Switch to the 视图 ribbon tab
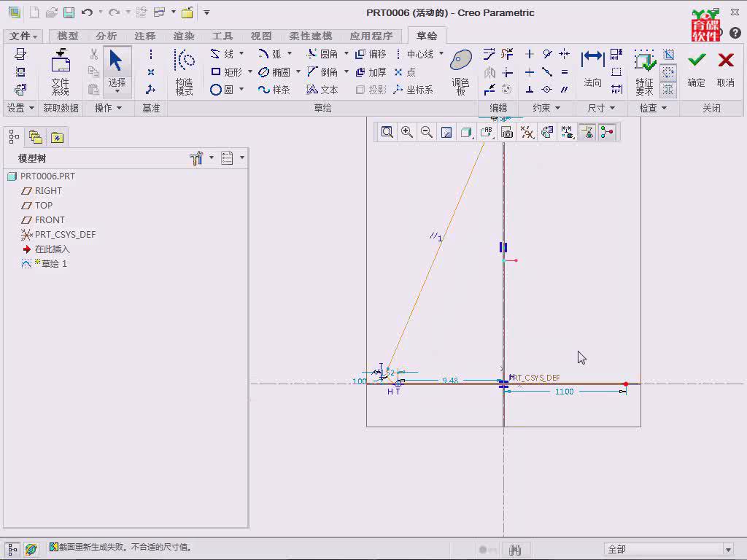The width and height of the screenshot is (747, 560). point(261,36)
